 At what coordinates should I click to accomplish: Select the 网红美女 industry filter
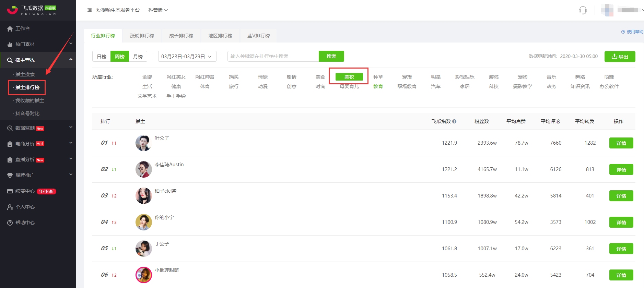(x=176, y=77)
